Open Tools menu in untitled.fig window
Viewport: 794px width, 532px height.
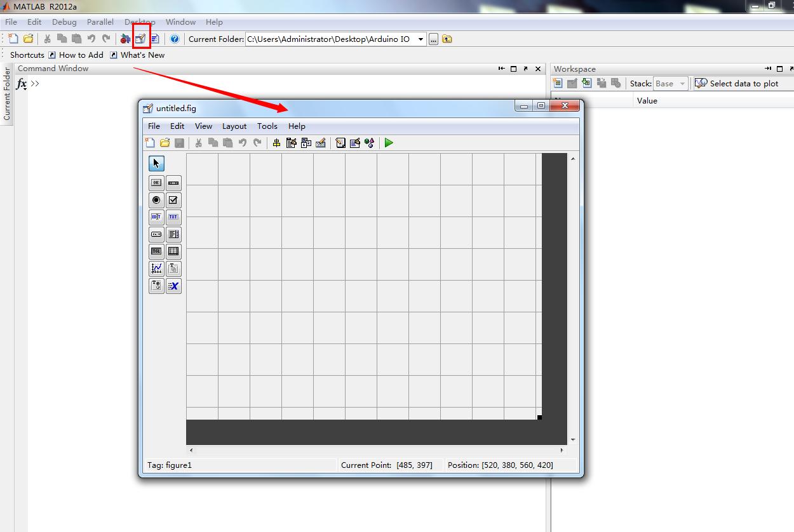pyautogui.click(x=267, y=126)
